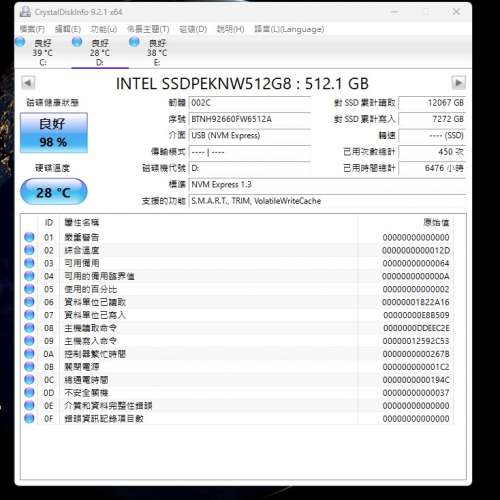This screenshot has height=500, width=500.
Task: Go to next disk with right arrow
Action: 458,83
